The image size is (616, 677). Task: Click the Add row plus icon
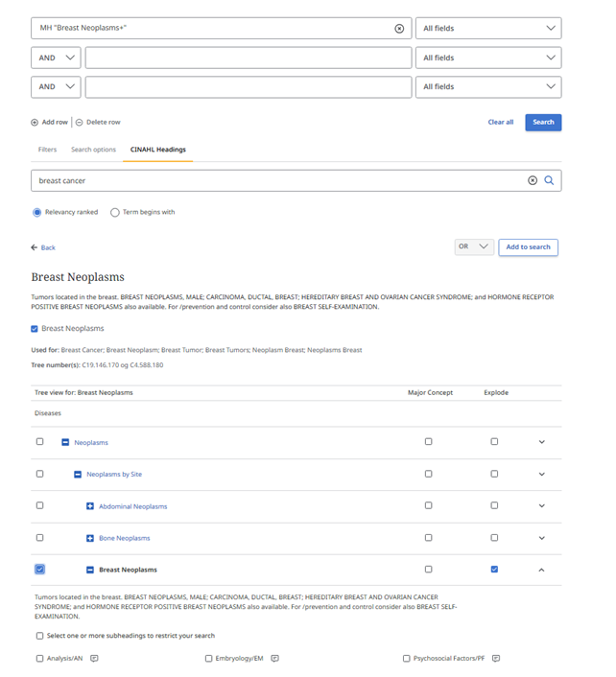tap(36, 123)
